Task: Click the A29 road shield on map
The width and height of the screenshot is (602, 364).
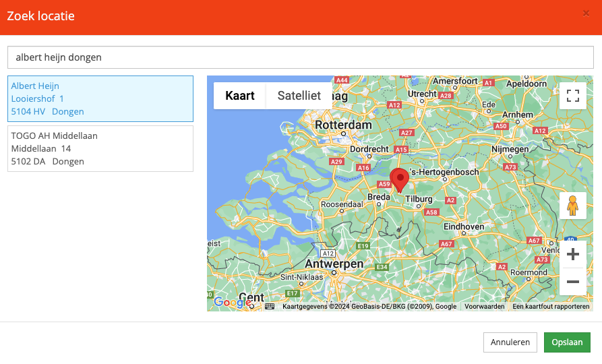Action: click(336, 161)
